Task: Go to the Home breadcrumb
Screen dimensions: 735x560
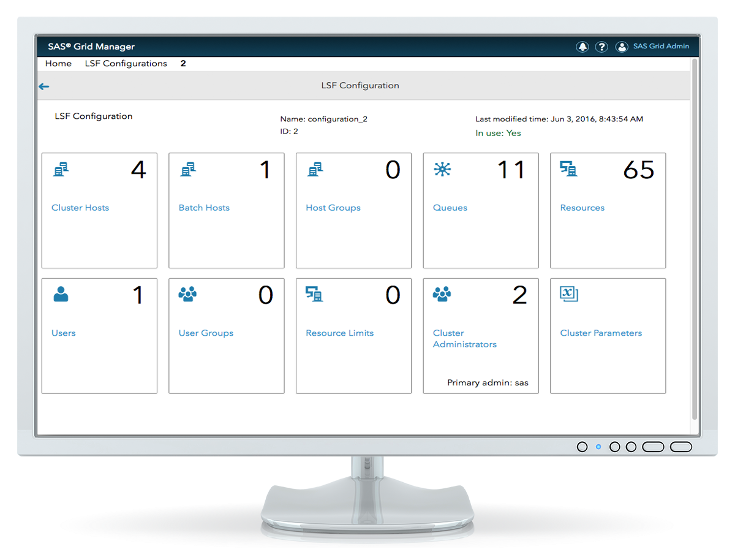Action: point(58,64)
